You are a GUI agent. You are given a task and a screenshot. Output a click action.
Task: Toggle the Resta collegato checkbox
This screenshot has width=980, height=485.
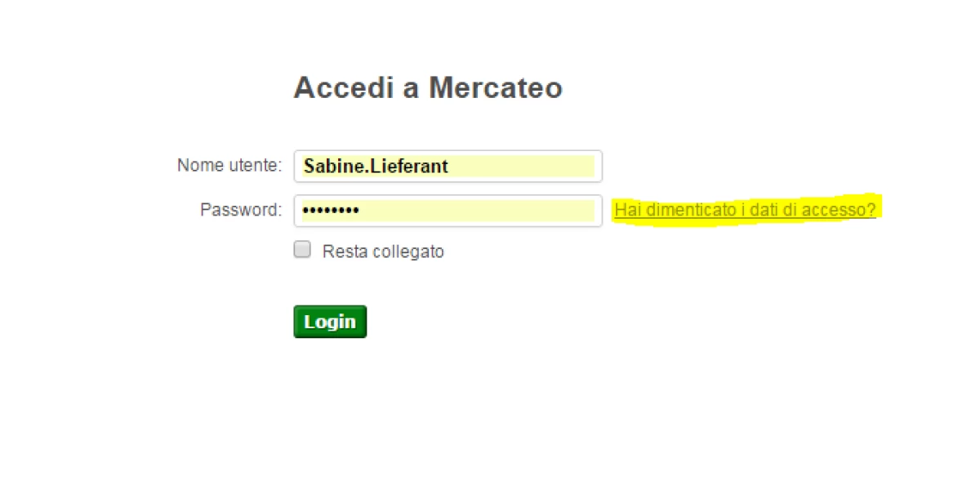click(302, 250)
